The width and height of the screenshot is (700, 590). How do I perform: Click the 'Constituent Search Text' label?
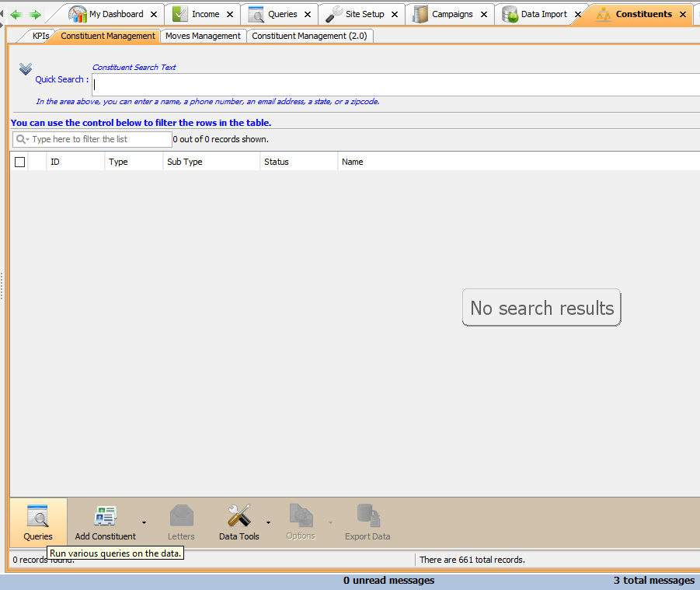click(x=134, y=67)
